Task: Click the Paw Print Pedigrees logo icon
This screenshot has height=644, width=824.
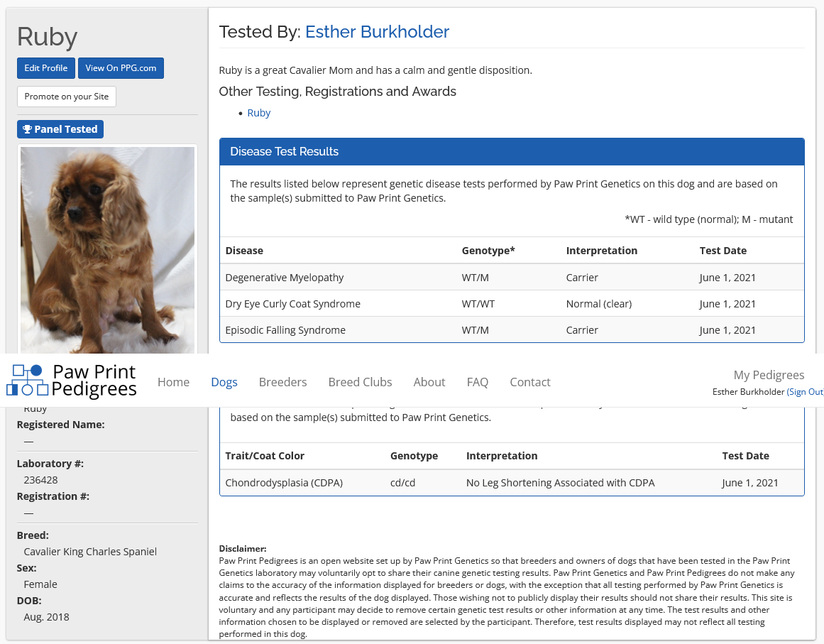Action: tap(27, 381)
